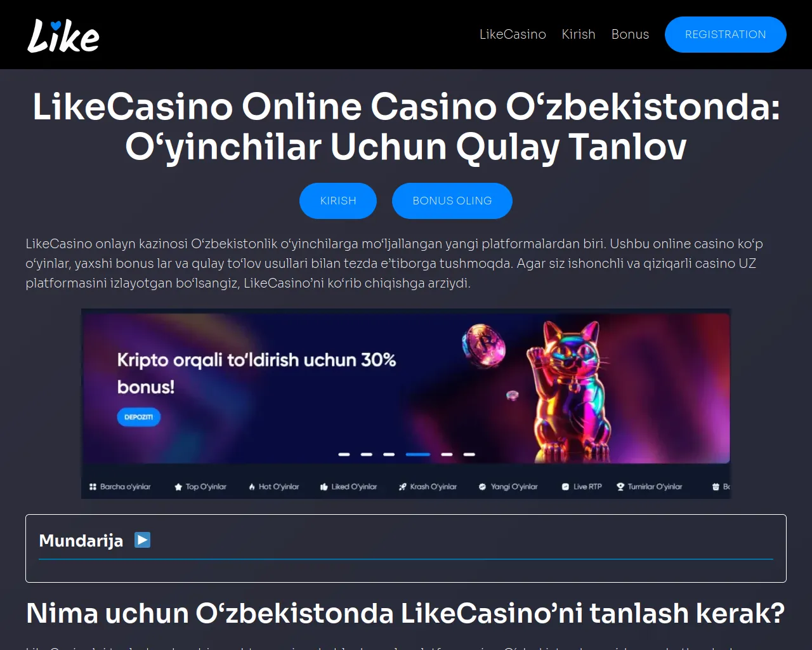
Task: Go to the Bonus page link
Action: (x=630, y=34)
